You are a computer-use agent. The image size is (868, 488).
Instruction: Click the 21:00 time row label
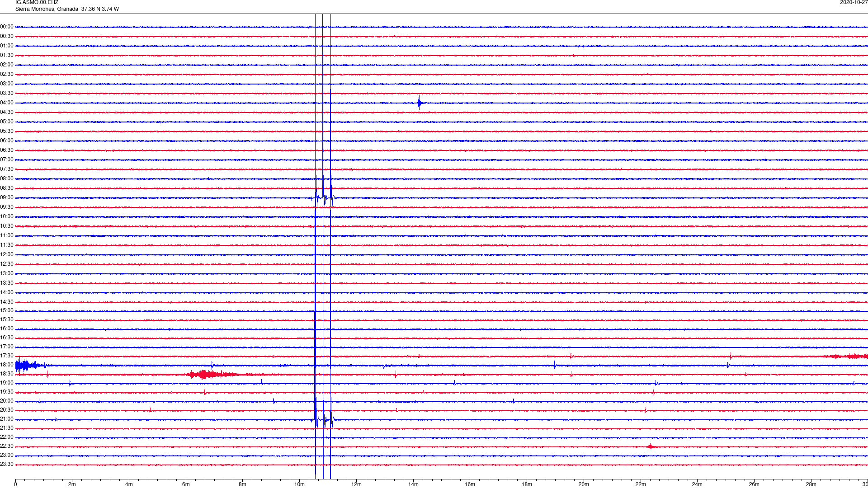[x=7, y=419]
